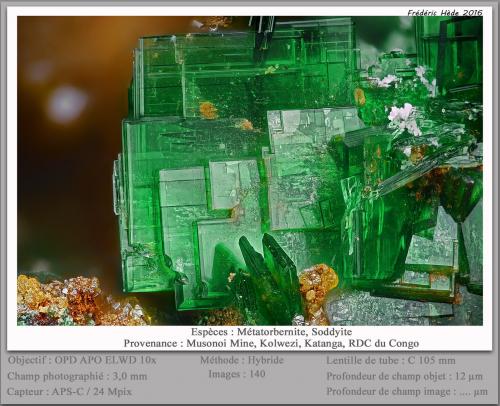Click 'Images : 140' text
The height and width of the screenshot is (406, 500).
coord(237,374)
